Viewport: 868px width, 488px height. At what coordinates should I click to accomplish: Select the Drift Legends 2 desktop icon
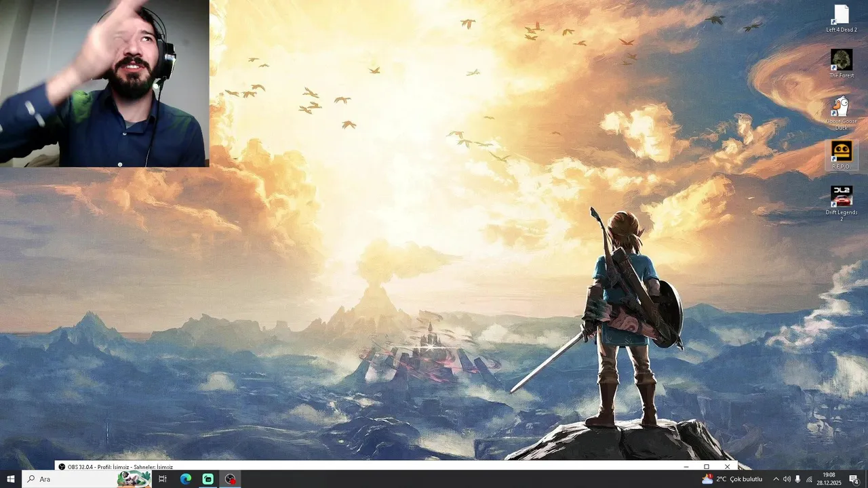coord(842,204)
